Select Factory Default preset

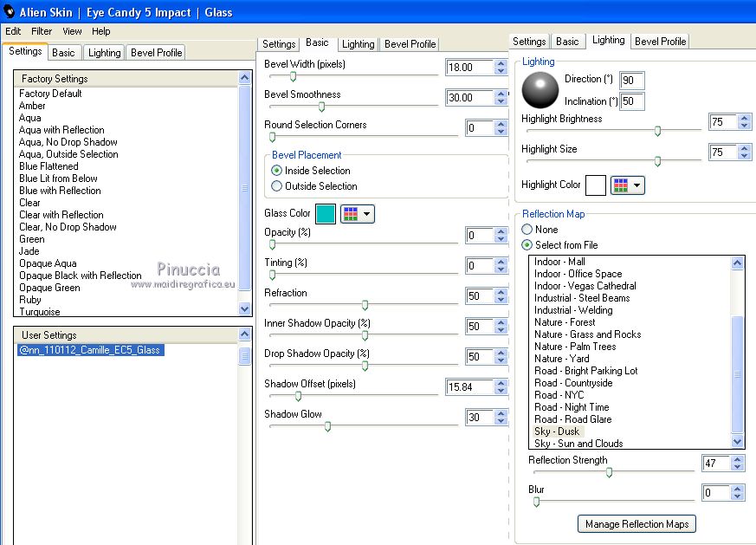pyautogui.click(x=50, y=93)
